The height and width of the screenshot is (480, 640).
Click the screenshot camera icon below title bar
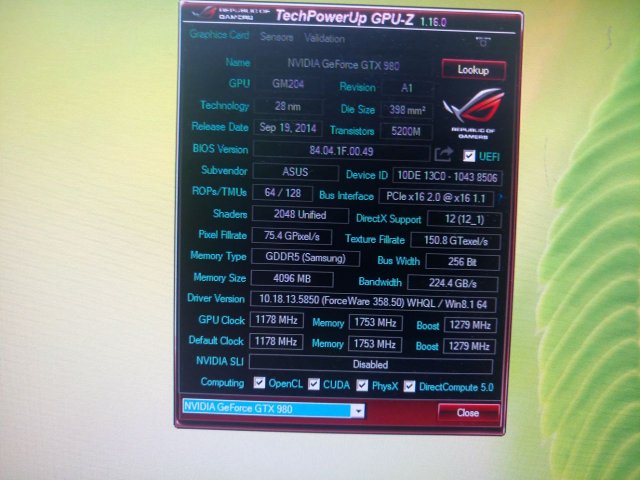(483, 42)
